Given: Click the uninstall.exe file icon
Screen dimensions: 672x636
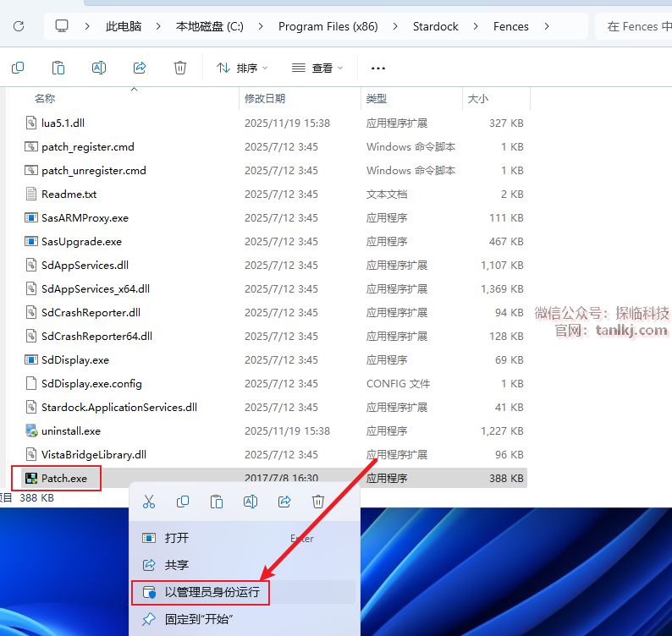Looking at the screenshot, I should pos(32,431).
